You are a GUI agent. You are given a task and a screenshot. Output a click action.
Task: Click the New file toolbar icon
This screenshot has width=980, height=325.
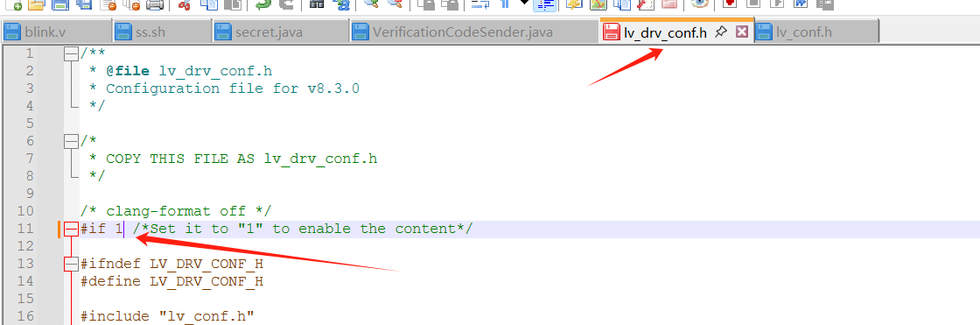pos(14,5)
